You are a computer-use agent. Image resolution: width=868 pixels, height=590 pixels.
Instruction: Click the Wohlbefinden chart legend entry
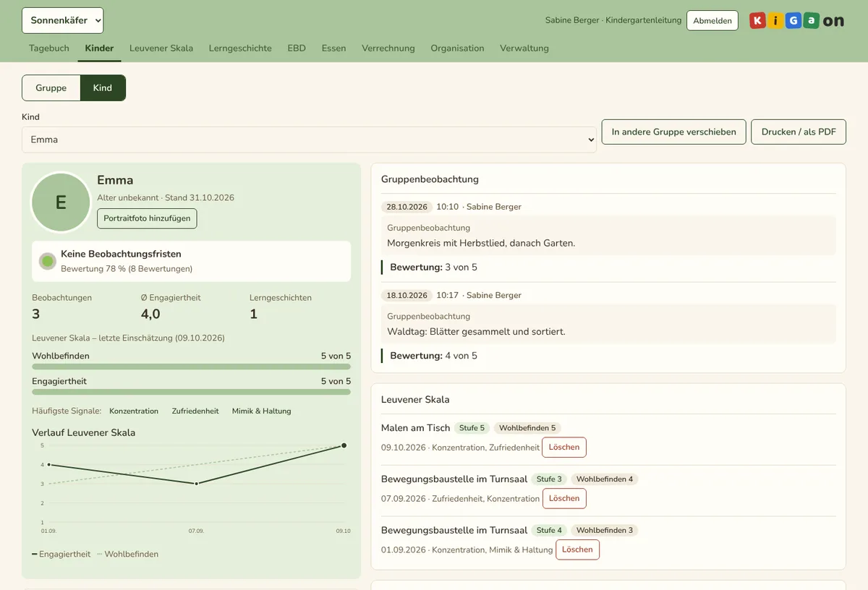click(127, 555)
